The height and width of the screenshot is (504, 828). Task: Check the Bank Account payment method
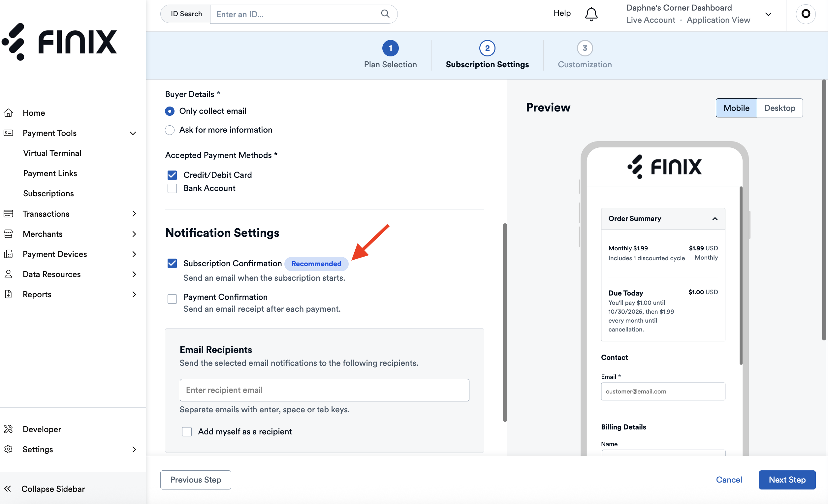pos(172,188)
